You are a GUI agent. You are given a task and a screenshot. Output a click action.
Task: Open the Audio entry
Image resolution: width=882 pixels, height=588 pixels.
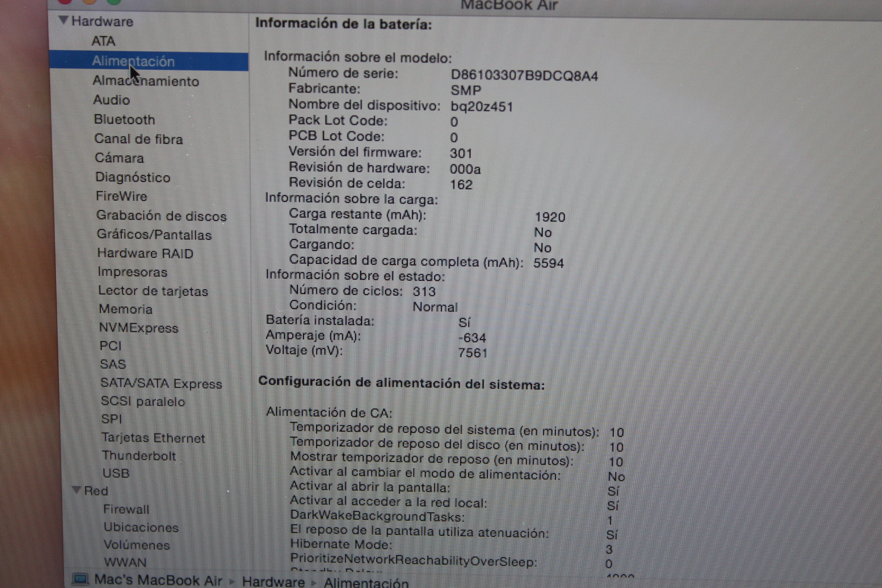[x=112, y=100]
